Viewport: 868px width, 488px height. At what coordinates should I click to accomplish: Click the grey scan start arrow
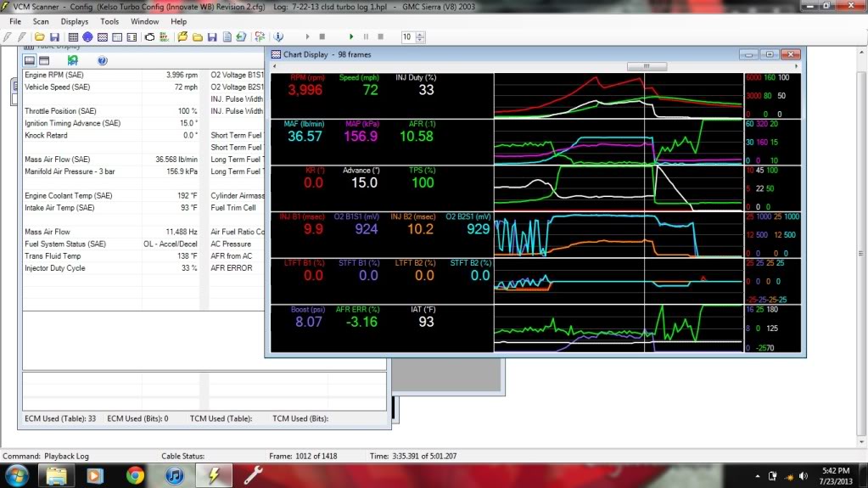(x=307, y=37)
